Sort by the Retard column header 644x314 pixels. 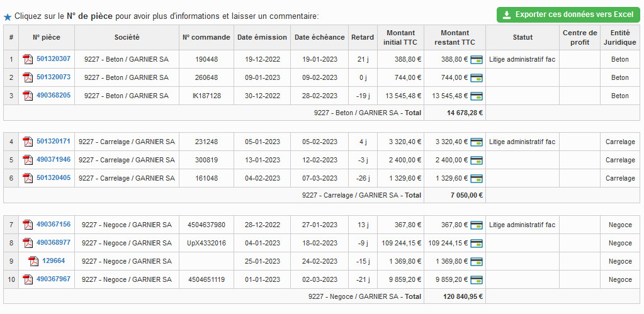362,37
